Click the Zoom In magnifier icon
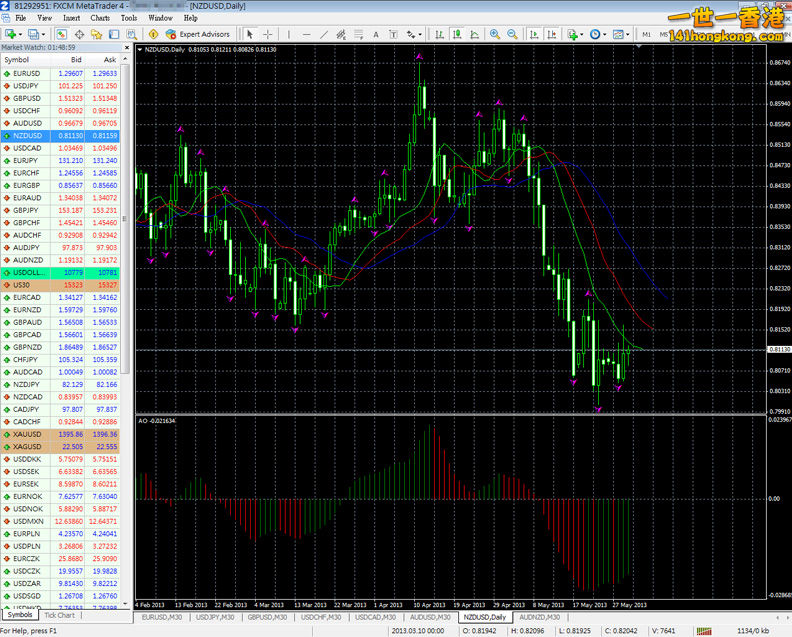The image size is (792, 637). (x=495, y=34)
